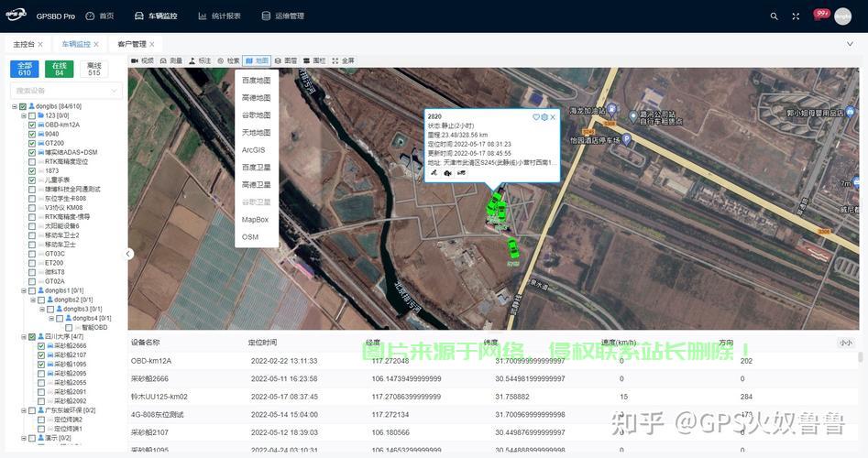Click the 全屏 fullscreen map toolbar icon
Image resolution: width=868 pixels, height=458 pixels.
343,60
